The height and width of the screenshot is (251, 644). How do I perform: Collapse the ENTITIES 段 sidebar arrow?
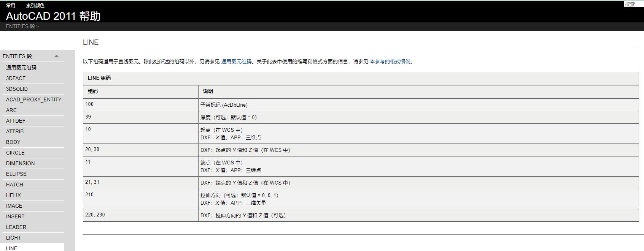[56, 56]
